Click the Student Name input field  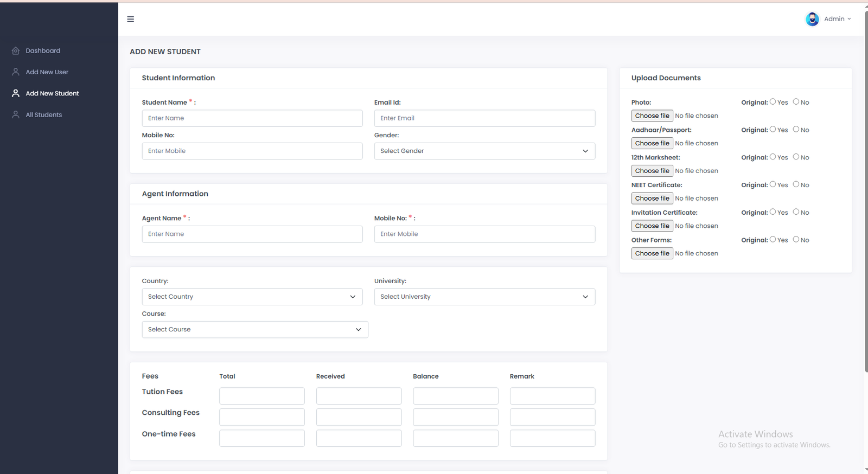(252, 118)
